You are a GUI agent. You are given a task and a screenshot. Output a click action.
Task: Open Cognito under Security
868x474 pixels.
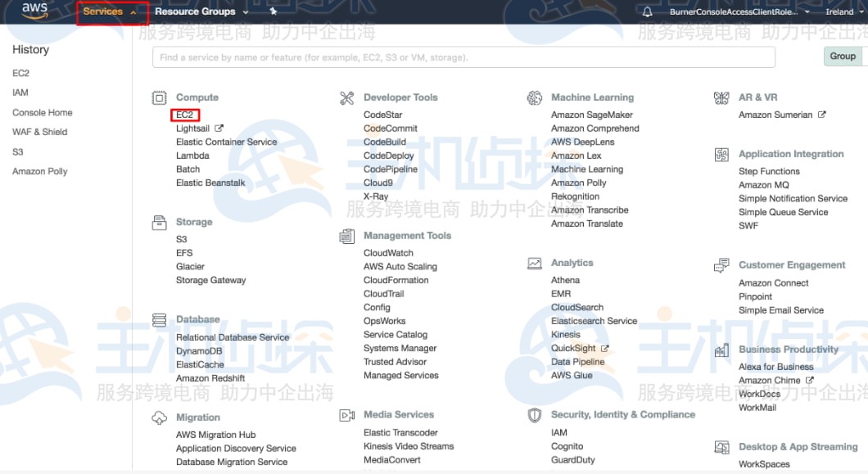coord(567,446)
